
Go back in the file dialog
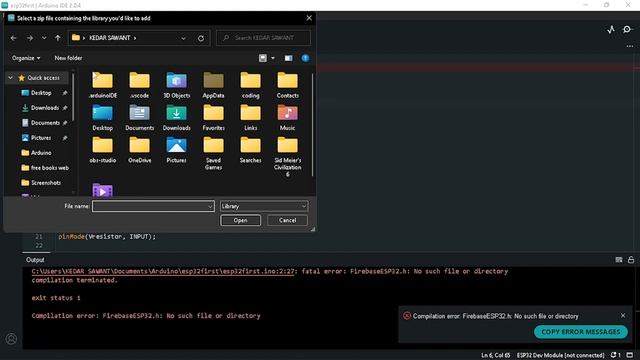click(x=13, y=38)
